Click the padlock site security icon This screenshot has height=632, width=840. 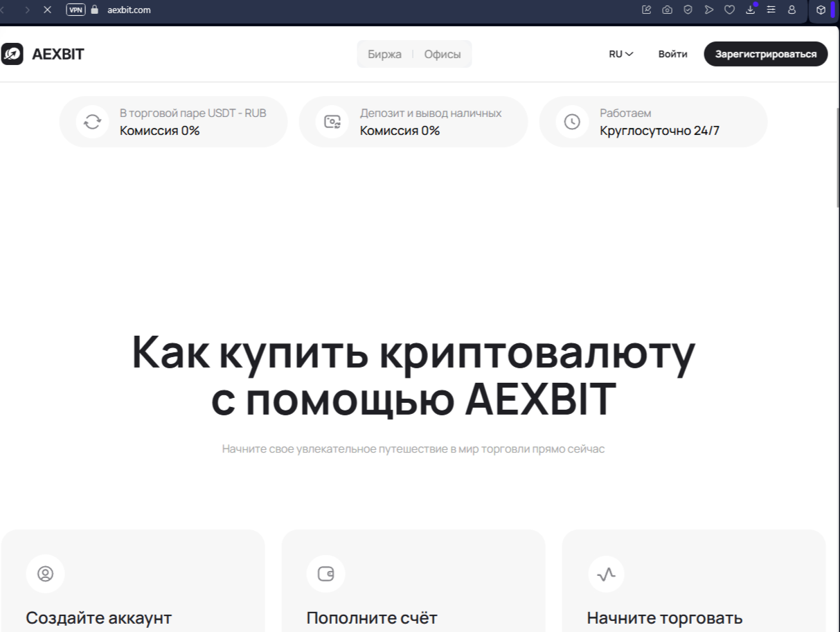pos(95,10)
